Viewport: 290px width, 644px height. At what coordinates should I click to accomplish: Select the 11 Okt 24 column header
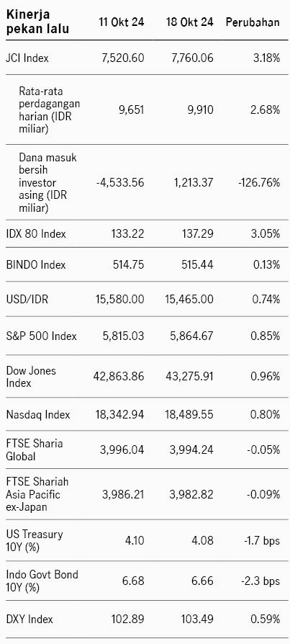(x=122, y=22)
